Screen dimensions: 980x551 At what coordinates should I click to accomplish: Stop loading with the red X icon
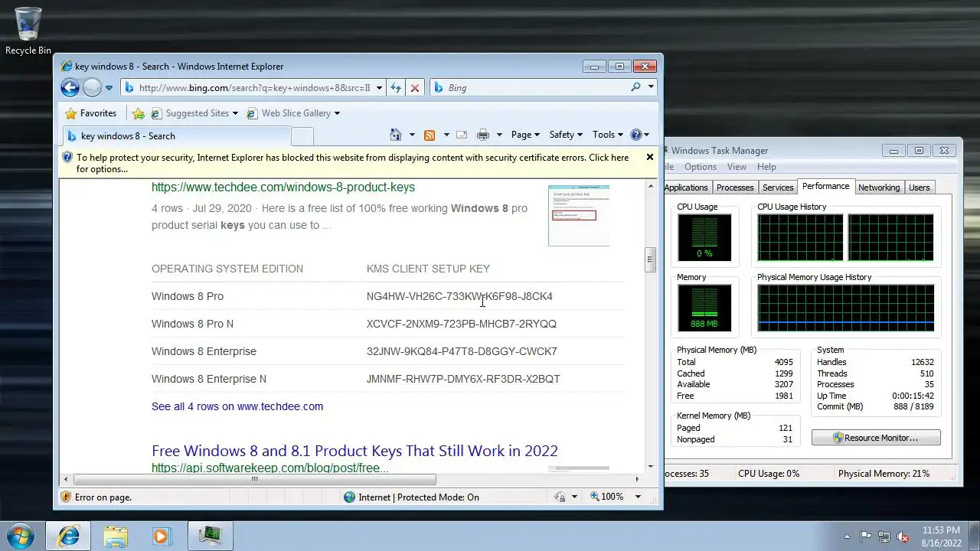pyautogui.click(x=415, y=87)
